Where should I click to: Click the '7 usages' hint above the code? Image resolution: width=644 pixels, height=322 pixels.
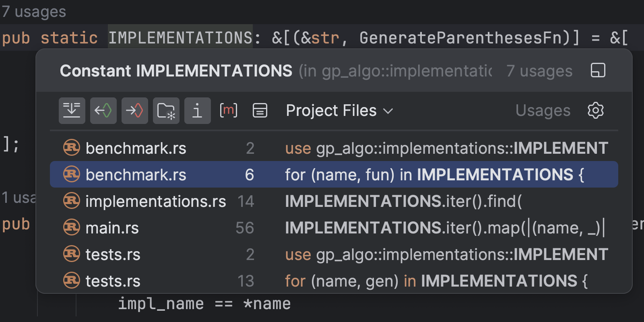[x=34, y=12]
